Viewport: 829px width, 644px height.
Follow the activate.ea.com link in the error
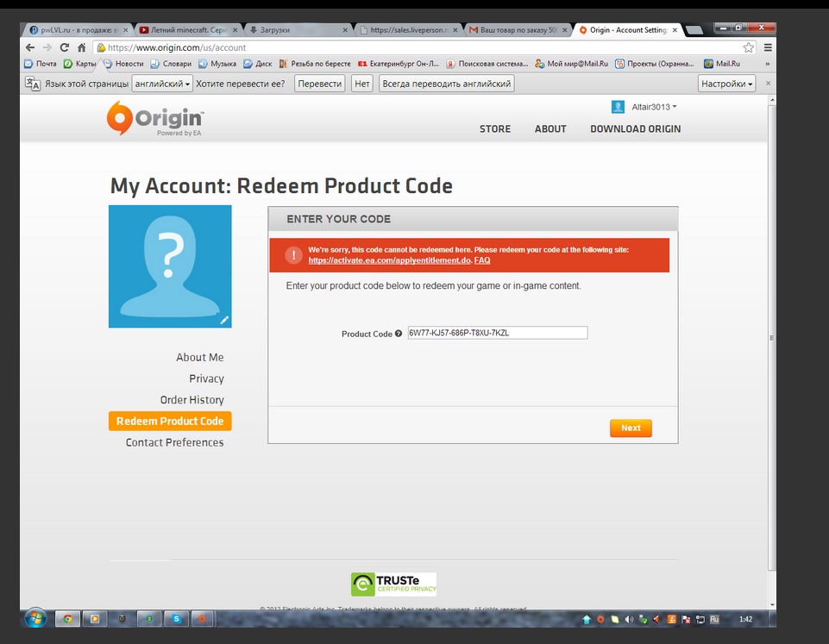[x=390, y=259]
